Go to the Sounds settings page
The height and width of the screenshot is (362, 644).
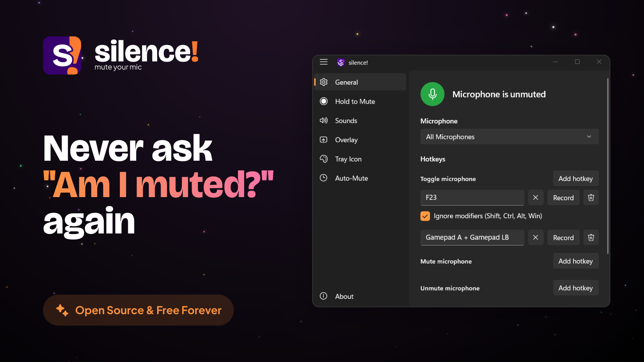click(x=360, y=120)
